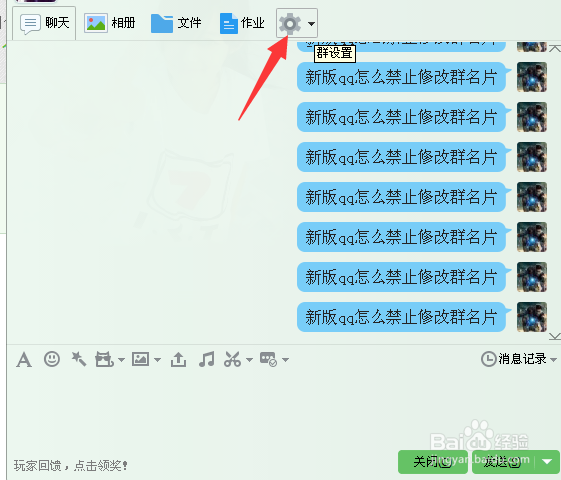Click the scissors screenshot tool

[x=233, y=359]
